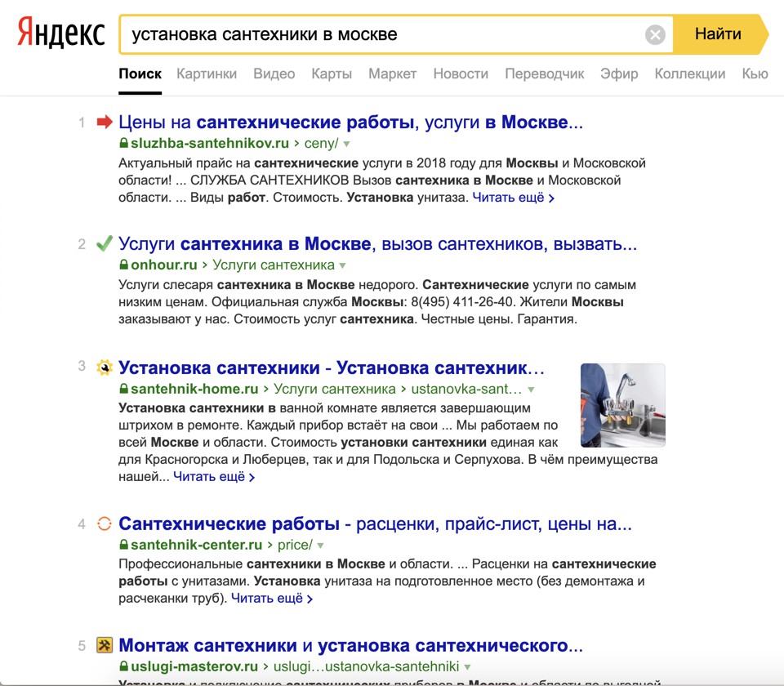This screenshot has width=784, height=686.
Task: Click the uslugi…ustanovka-santehniki breadcrumb link
Action: [x=366, y=666]
